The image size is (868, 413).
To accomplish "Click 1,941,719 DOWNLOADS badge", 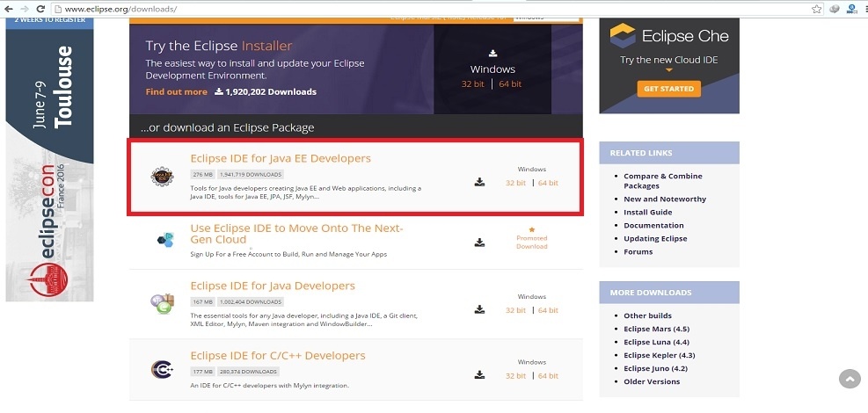I will (x=251, y=175).
